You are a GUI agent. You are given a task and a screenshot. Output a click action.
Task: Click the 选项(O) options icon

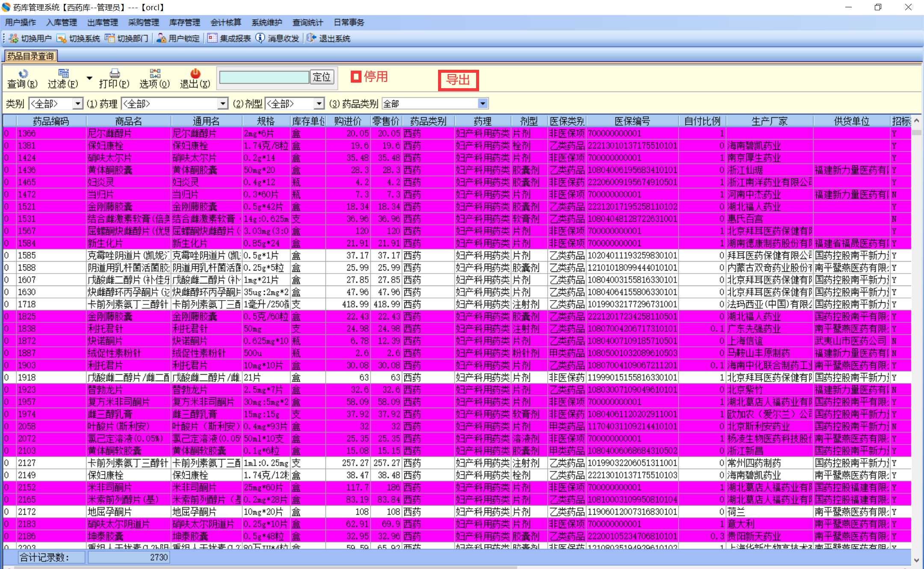click(x=155, y=74)
